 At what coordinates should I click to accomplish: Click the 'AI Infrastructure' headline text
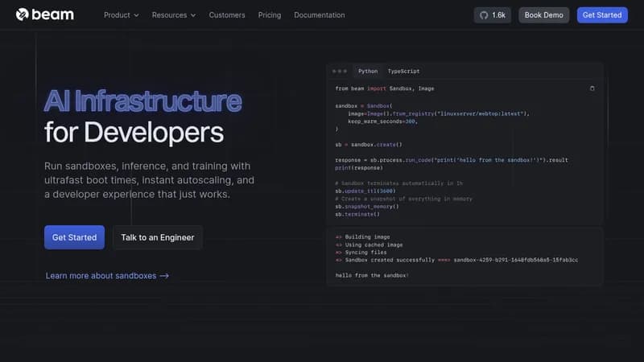click(142, 101)
